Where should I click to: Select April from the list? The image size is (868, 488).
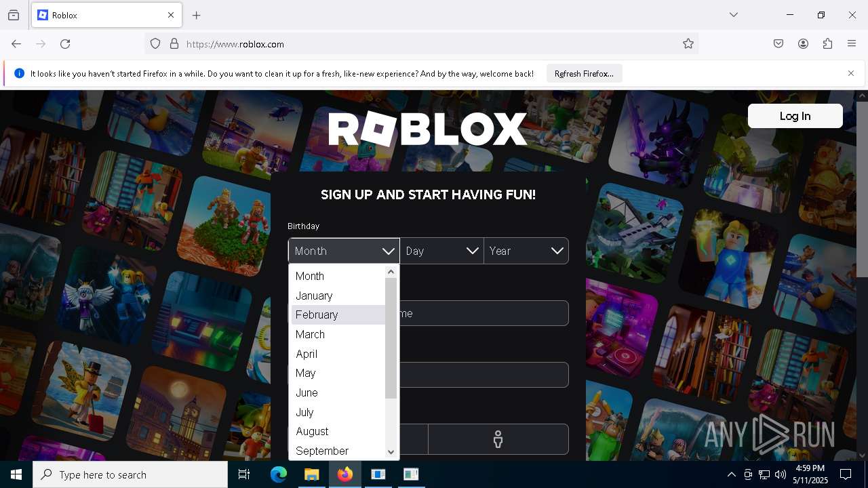pyautogui.click(x=338, y=354)
